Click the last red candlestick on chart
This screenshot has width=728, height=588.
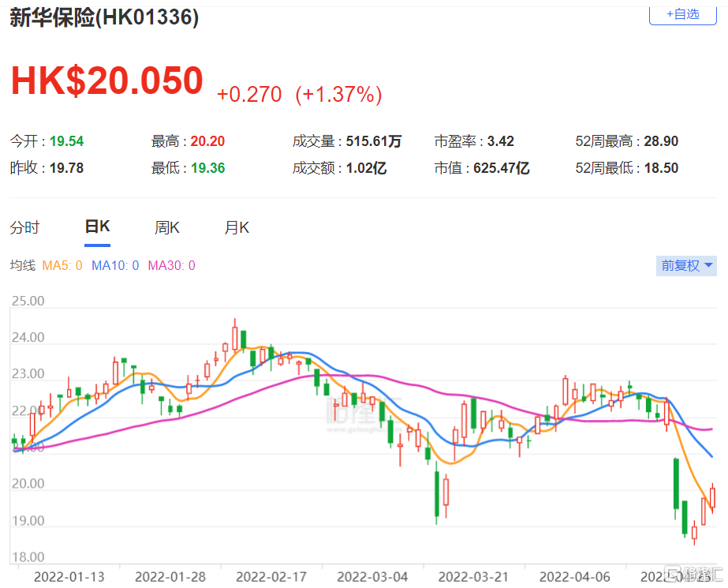tap(713, 498)
